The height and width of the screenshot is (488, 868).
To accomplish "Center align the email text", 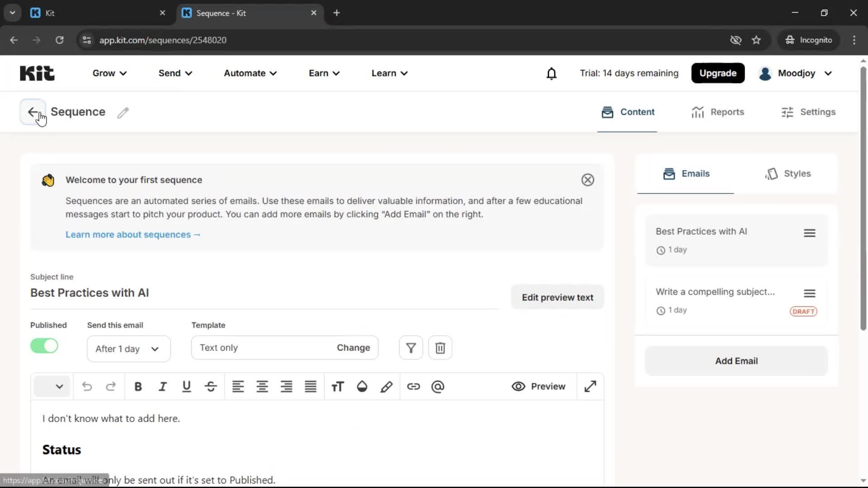I will click(x=262, y=386).
